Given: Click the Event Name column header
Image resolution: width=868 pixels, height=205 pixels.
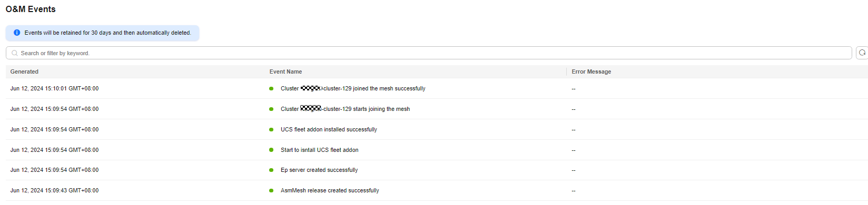Looking at the screenshot, I should point(286,71).
